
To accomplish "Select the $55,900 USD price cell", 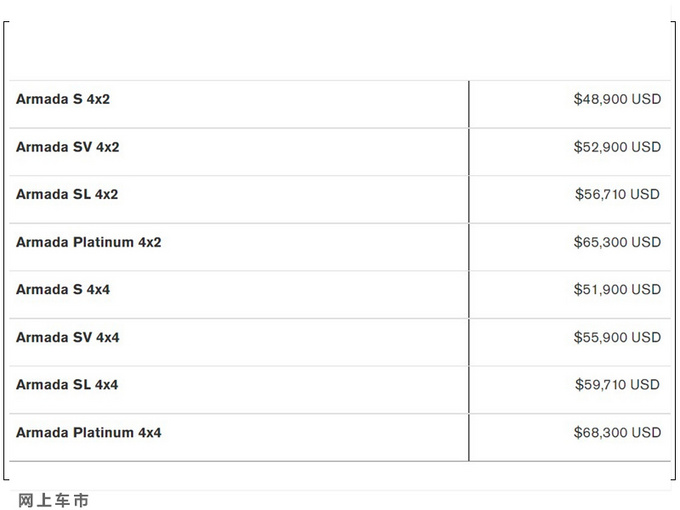I will coord(617,338).
